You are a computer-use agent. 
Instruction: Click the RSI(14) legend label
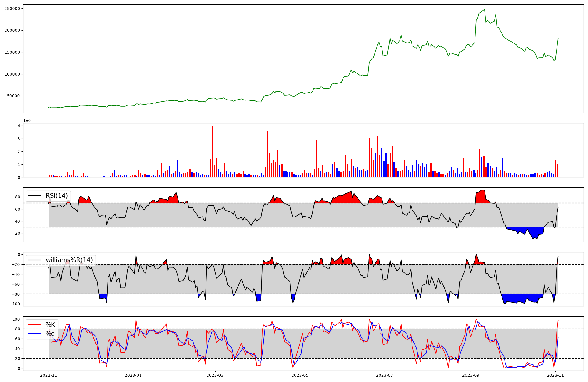pyautogui.click(x=56, y=196)
